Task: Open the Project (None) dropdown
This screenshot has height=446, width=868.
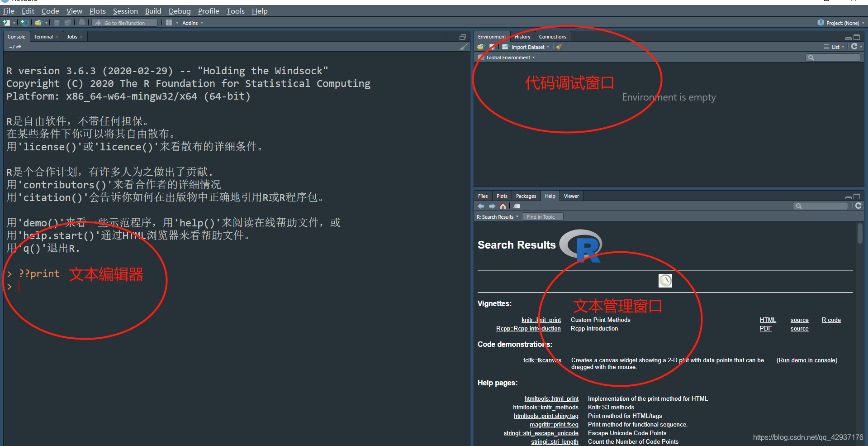Action: point(841,23)
